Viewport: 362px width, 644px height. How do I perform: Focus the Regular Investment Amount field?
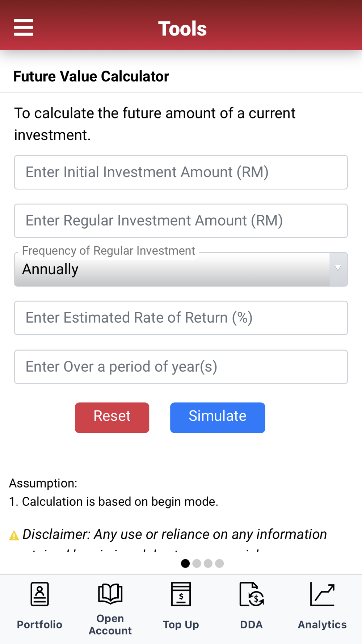click(x=181, y=221)
